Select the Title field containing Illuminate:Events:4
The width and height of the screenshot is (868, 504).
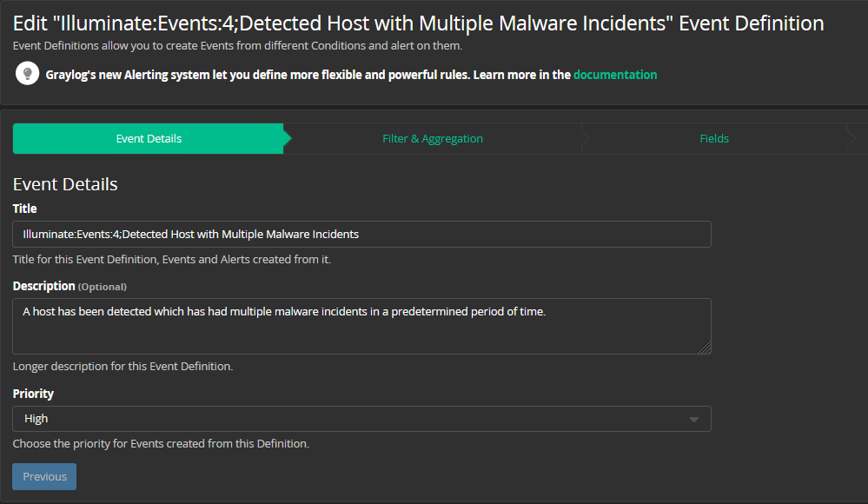tap(361, 234)
